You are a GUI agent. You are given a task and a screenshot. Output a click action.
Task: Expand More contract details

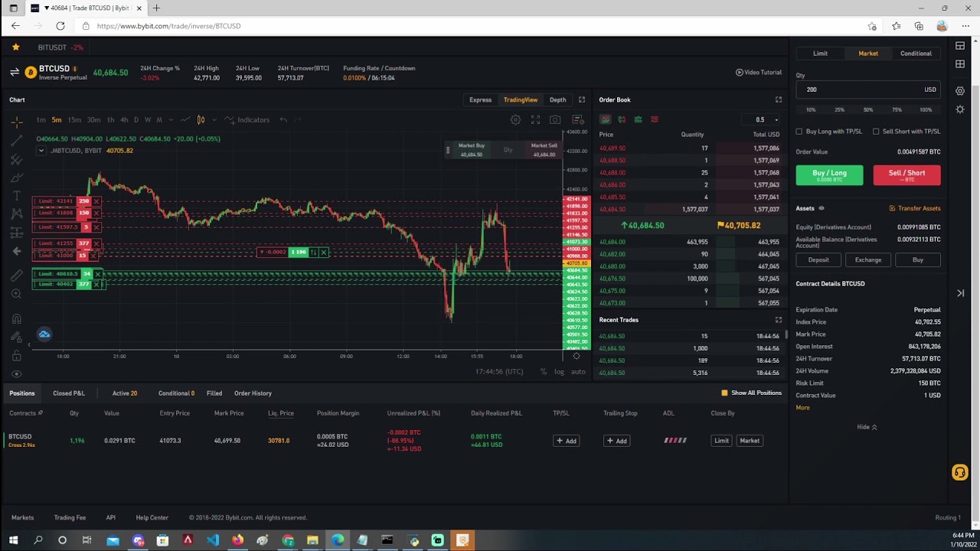click(802, 408)
